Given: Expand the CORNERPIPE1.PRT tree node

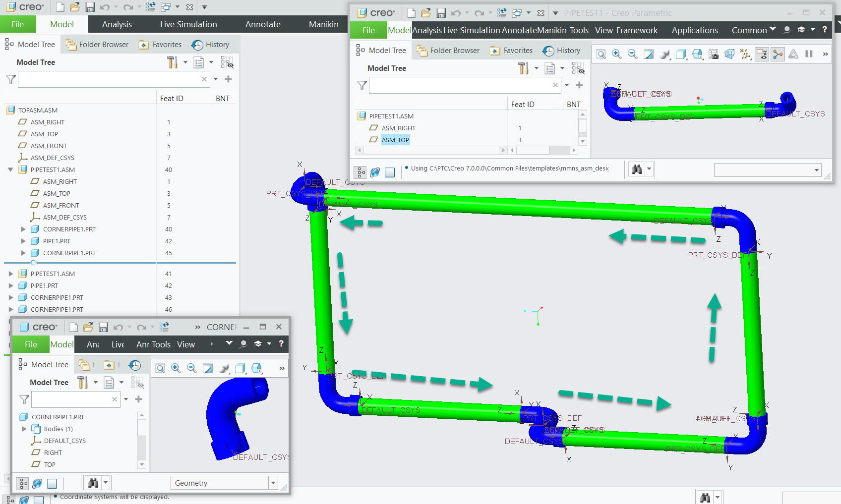Looking at the screenshot, I should (x=23, y=229).
